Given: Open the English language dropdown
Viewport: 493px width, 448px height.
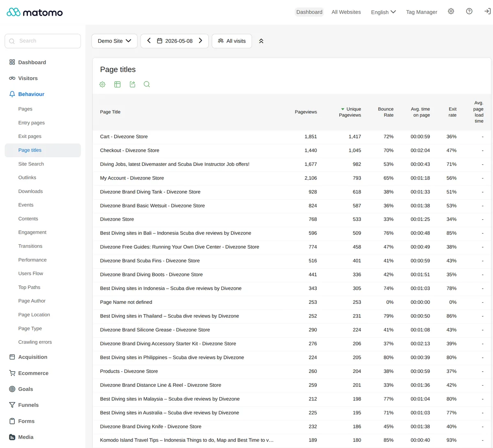Looking at the screenshot, I should [383, 12].
